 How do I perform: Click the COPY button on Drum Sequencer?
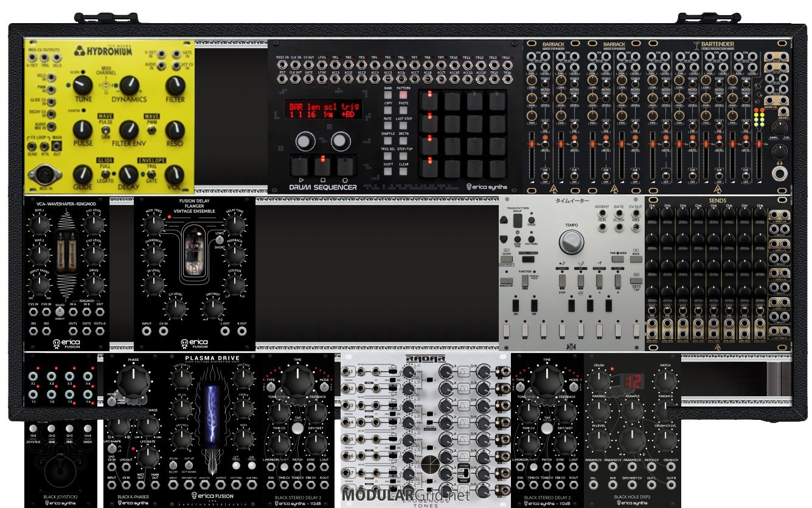pyautogui.click(x=388, y=111)
